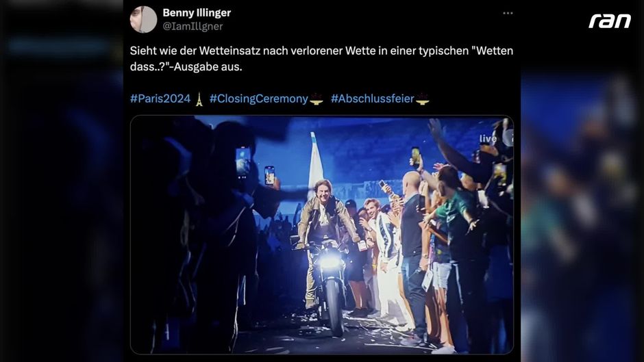Open the attached tweet image
This screenshot has height=362, width=644.
click(321, 235)
